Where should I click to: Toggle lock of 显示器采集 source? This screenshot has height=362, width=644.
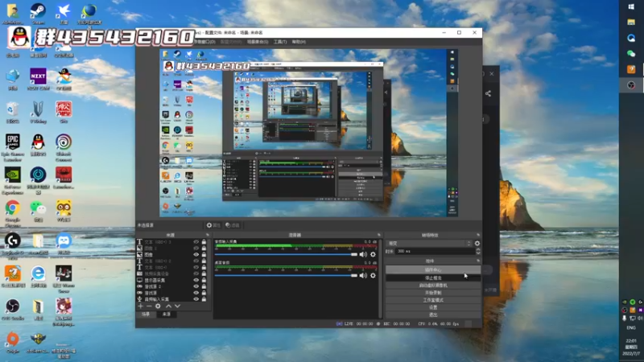pyautogui.click(x=204, y=280)
